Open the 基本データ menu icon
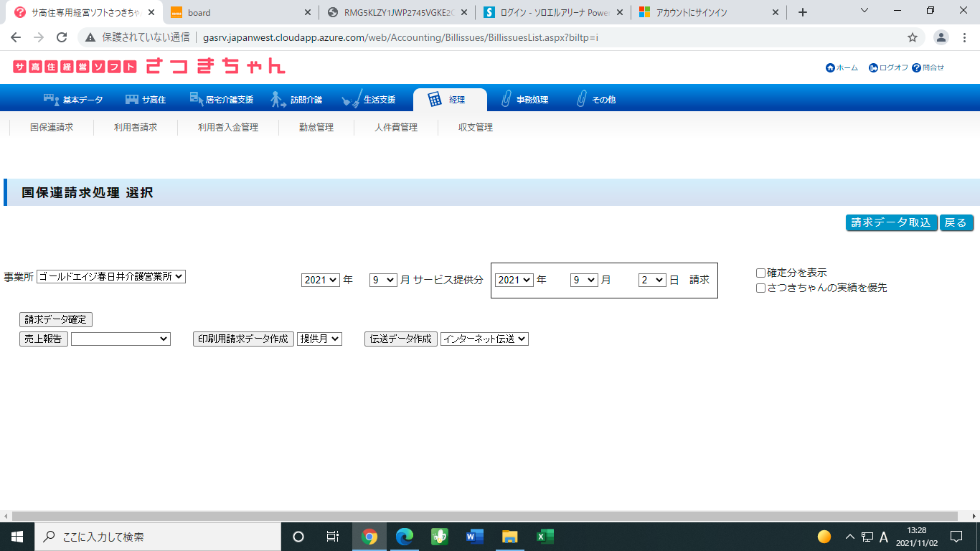Screen dimensions: 980x551 coord(51,100)
